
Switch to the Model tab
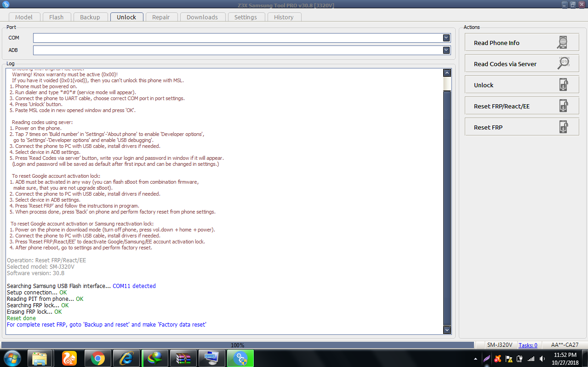point(24,17)
